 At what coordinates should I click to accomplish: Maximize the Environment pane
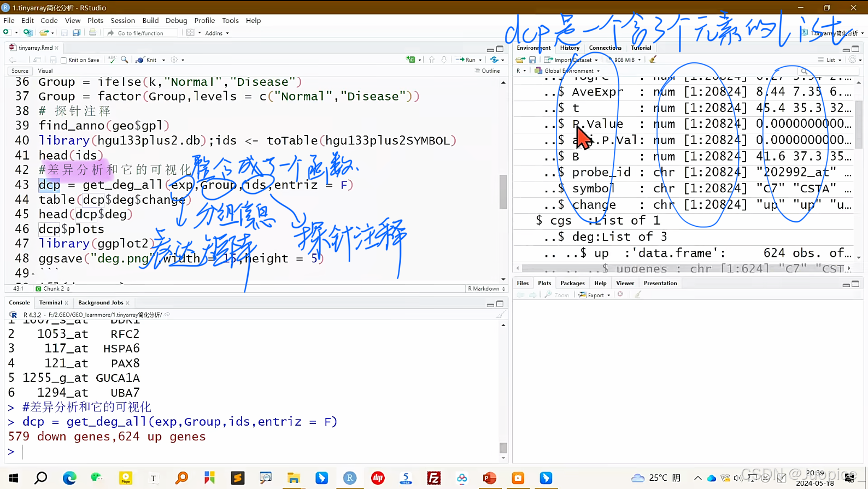855,49
